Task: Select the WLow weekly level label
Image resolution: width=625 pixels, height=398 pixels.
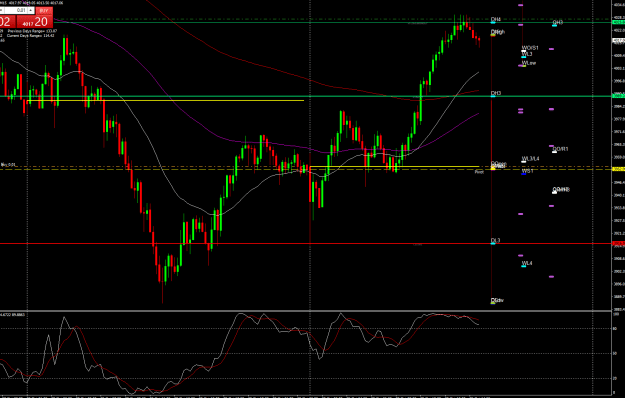Action: point(529,63)
